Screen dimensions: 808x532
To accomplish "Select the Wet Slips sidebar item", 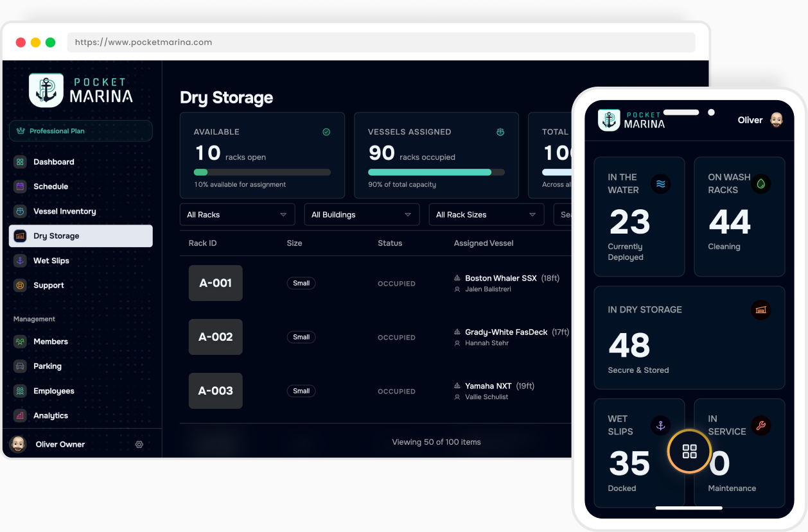I will click(53, 261).
